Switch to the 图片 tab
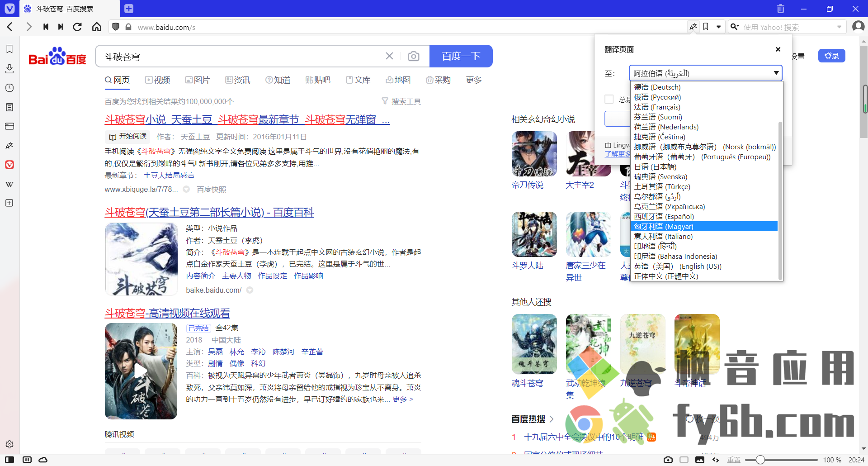Screen dimensions: 868x466 [198, 80]
